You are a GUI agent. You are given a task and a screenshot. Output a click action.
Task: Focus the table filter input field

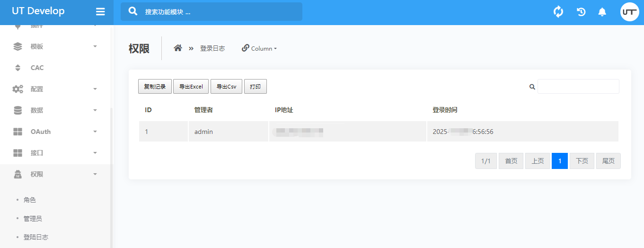578,87
